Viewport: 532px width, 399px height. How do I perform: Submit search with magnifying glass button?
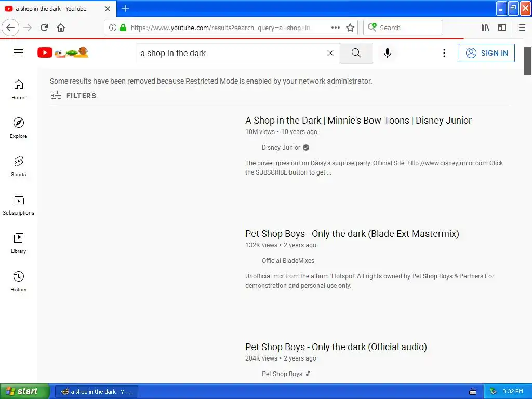(356, 53)
